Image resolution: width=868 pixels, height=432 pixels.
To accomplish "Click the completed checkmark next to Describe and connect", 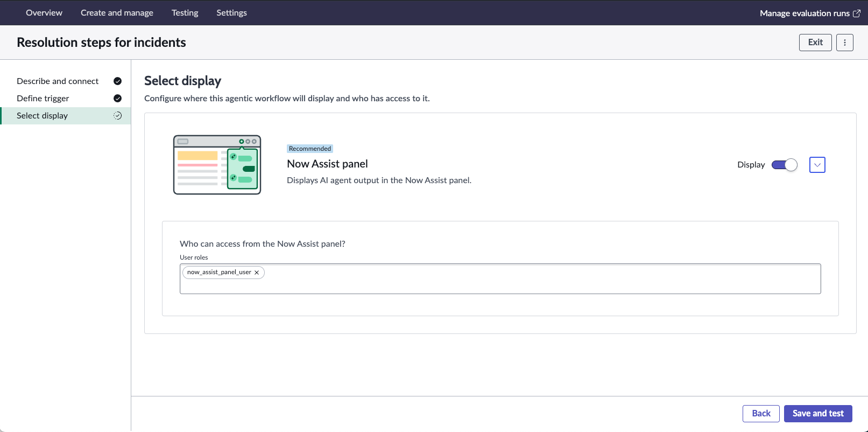I will click(117, 81).
